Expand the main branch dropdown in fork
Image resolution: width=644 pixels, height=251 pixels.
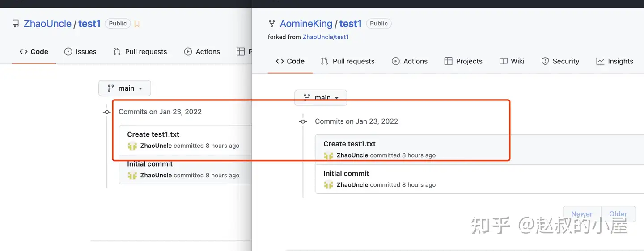click(321, 97)
